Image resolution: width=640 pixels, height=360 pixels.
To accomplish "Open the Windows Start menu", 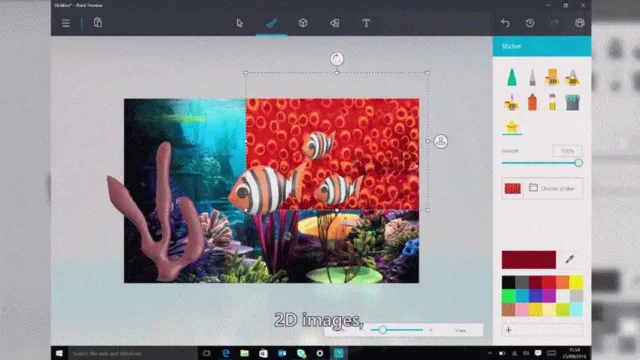I will click(x=59, y=353).
